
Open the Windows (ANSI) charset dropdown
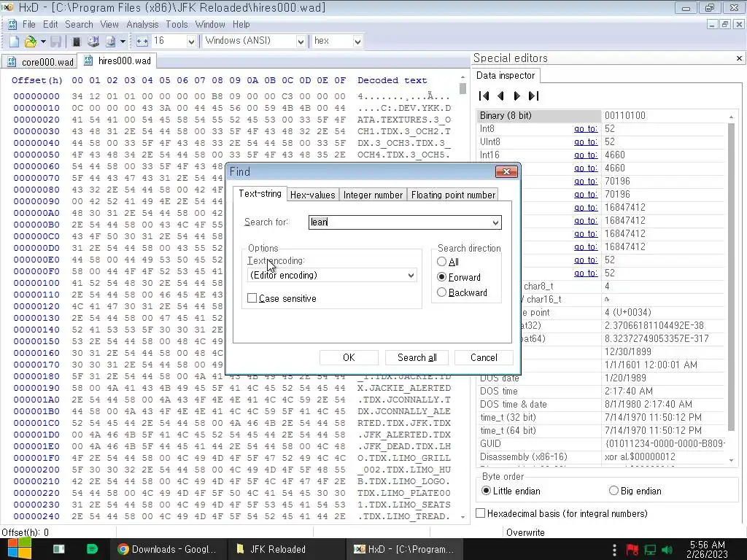300,42
